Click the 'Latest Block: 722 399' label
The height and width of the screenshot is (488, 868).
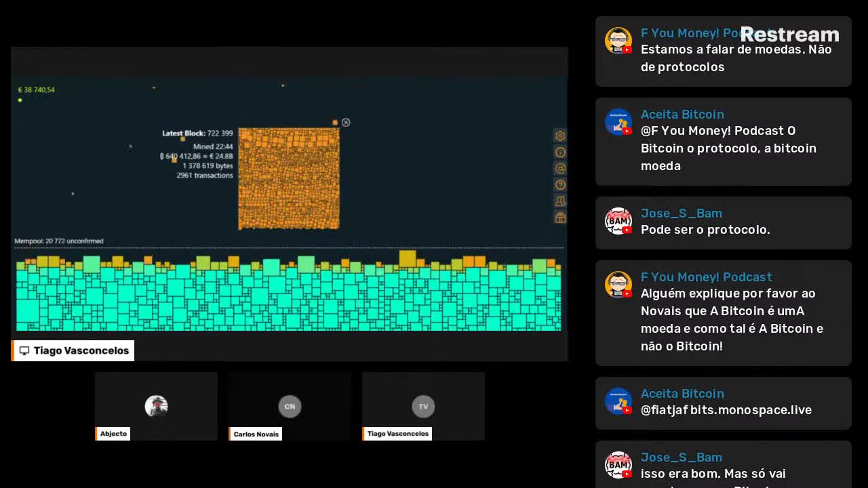pyautogui.click(x=197, y=133)
